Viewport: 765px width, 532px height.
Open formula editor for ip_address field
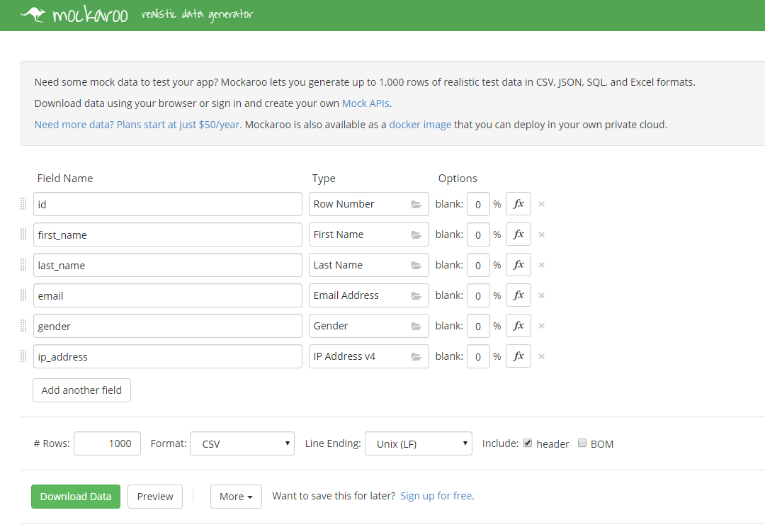pos(518,356)
